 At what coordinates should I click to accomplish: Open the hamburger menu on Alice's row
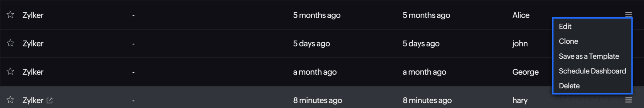[x=628, y=14]
